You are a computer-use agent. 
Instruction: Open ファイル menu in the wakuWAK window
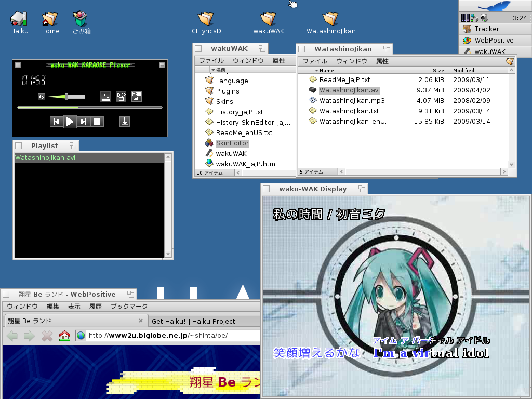[x=211, y=61]
